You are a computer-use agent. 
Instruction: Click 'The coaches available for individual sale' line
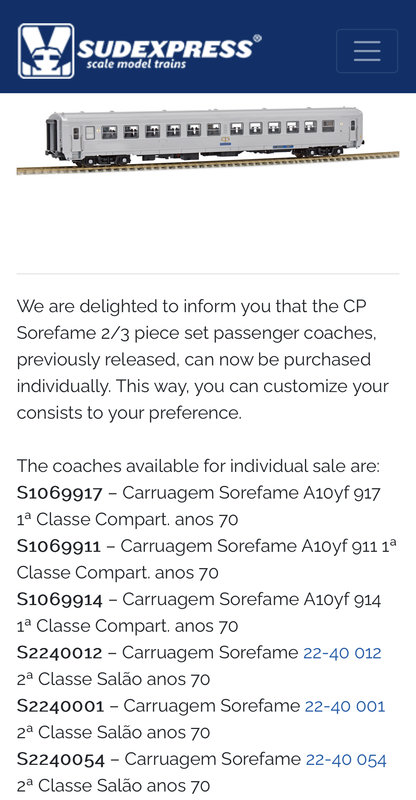tap(198, 466)
